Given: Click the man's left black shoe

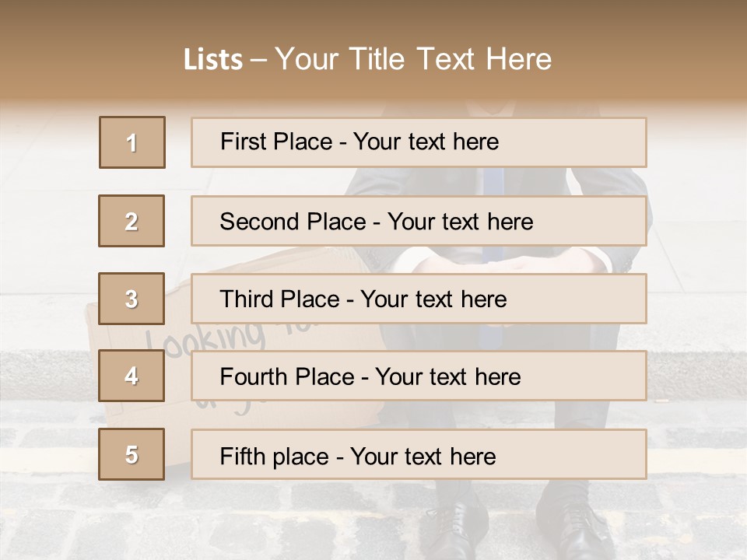Looking at the screenshot, I should point(453,527).
